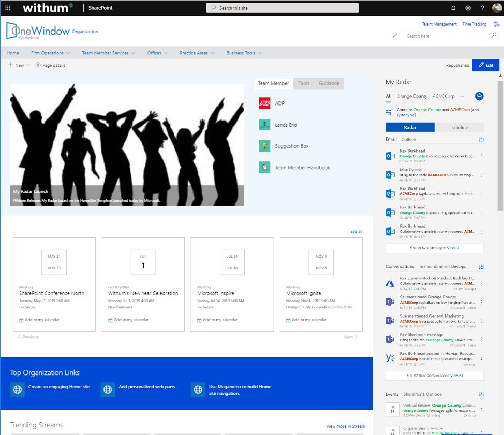Open the Team Member Handbook icon

(x=264, y=167)
